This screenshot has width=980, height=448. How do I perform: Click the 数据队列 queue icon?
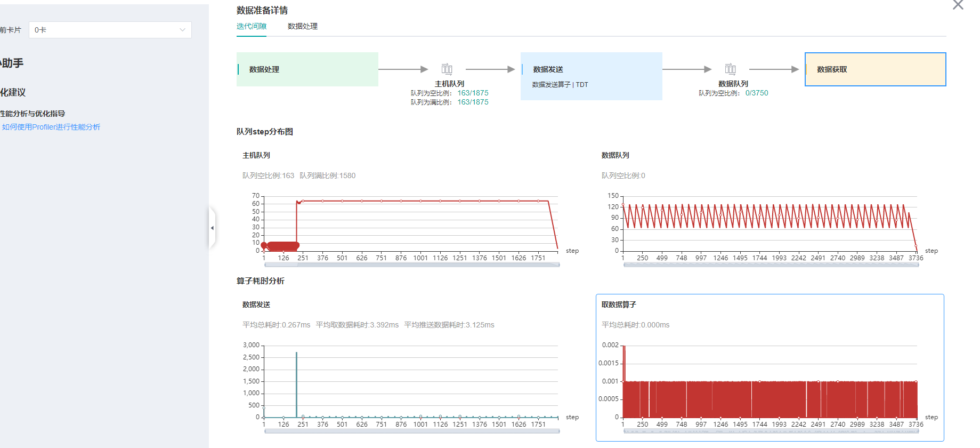coord(731,69)
